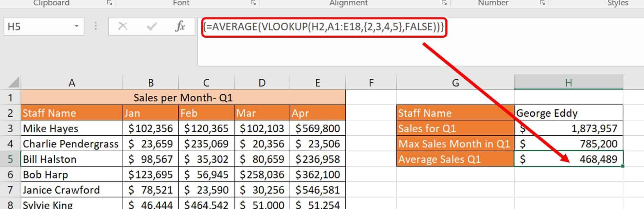Open the Alignment group dialog launcher
The image size is (644, 209).
(444, 3)
